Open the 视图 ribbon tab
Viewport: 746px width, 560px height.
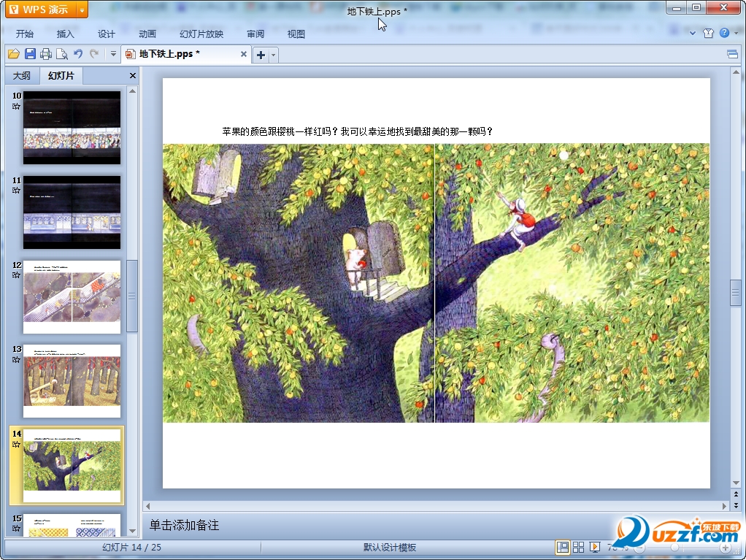pos(296,34)
